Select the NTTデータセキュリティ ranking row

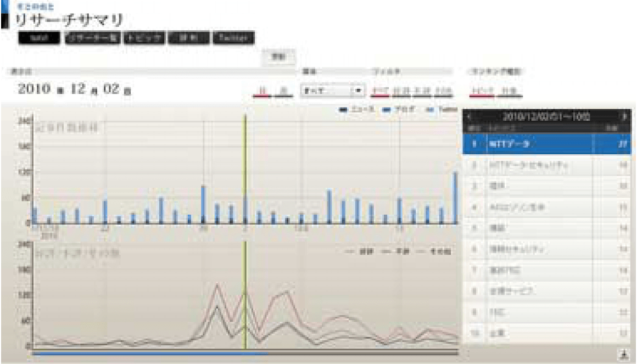click(x=538, y=165)
